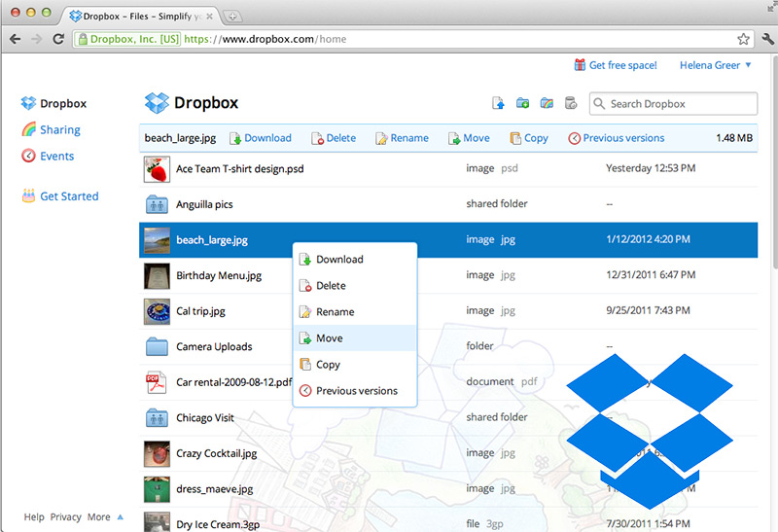Click the Delete icon in the action toolbar
778x532 pixels.
317,138
